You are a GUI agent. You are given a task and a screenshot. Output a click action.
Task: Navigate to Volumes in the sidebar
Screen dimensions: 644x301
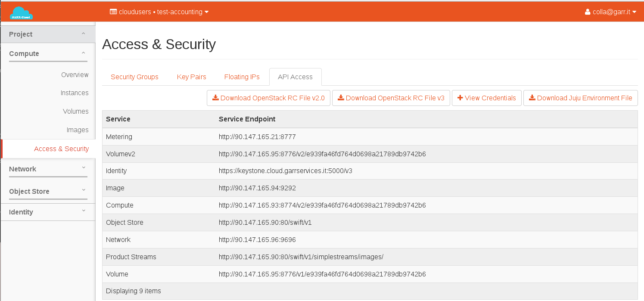point(75,112)
